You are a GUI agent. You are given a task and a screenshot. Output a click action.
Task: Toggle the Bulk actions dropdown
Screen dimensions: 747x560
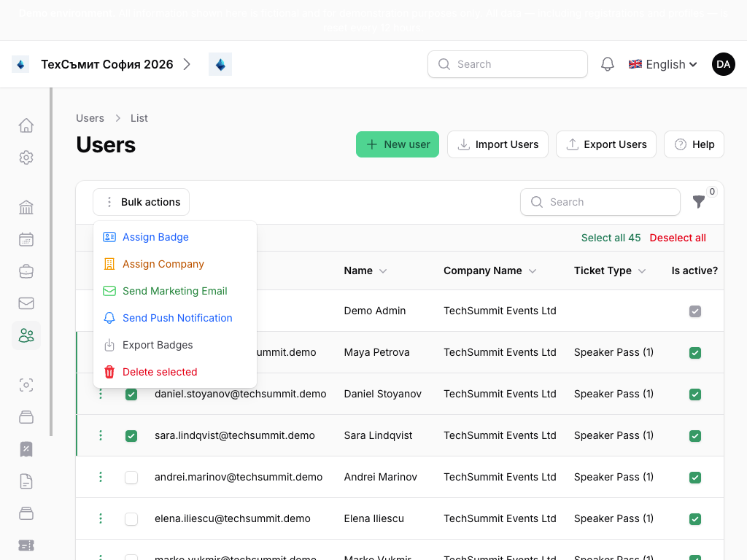[141, 202]
